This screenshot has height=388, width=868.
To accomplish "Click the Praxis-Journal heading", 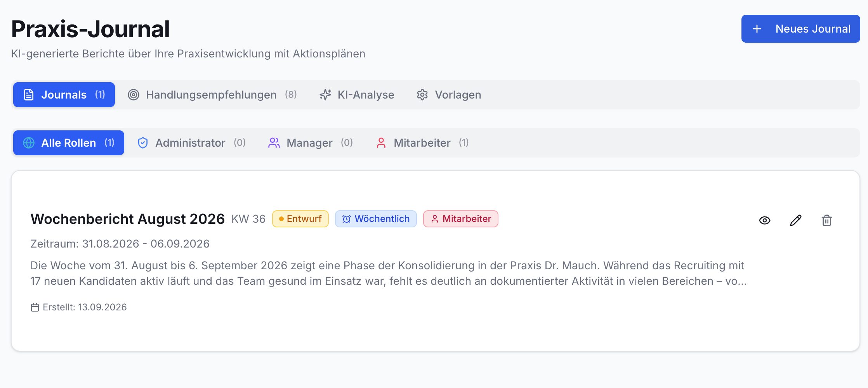I will [x=90, y=29].
